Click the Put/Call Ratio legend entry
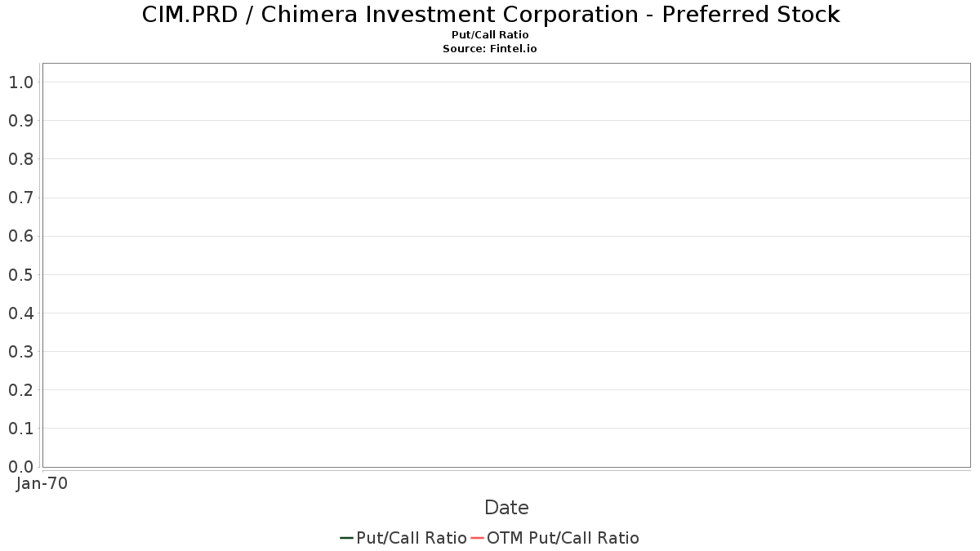This screenshot has height=551, width=980. click(403, 538)
